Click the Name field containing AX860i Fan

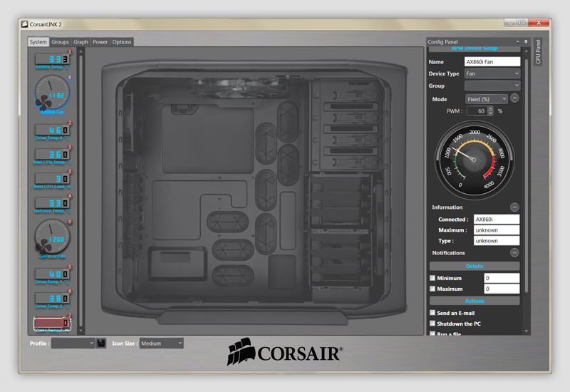492,62
